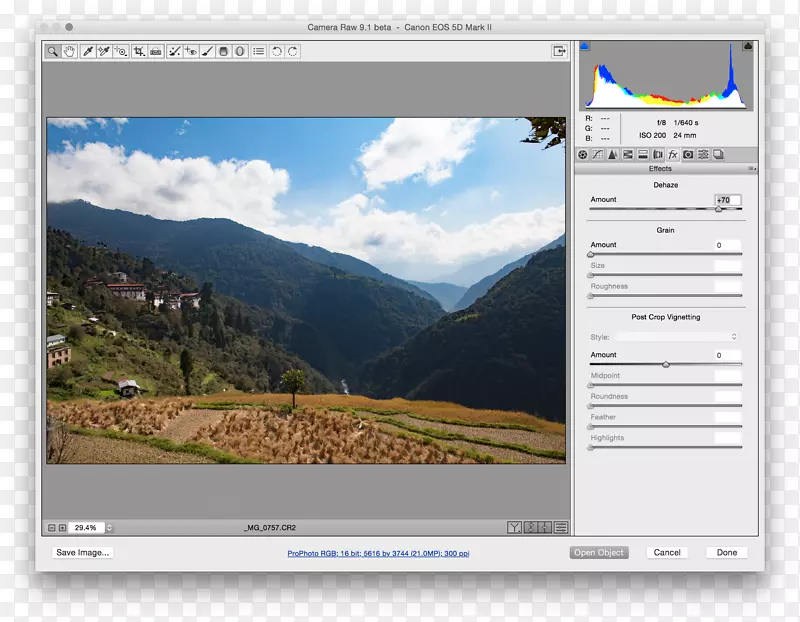Toggle the shadow clipping warning on histogram
800x622 pixels.
(583, 45)
